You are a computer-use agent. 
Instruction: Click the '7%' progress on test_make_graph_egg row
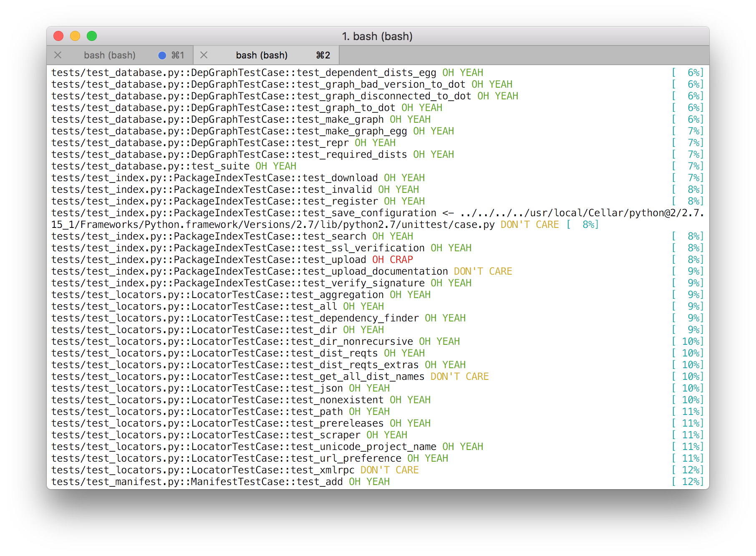click(x=688, y=131)
